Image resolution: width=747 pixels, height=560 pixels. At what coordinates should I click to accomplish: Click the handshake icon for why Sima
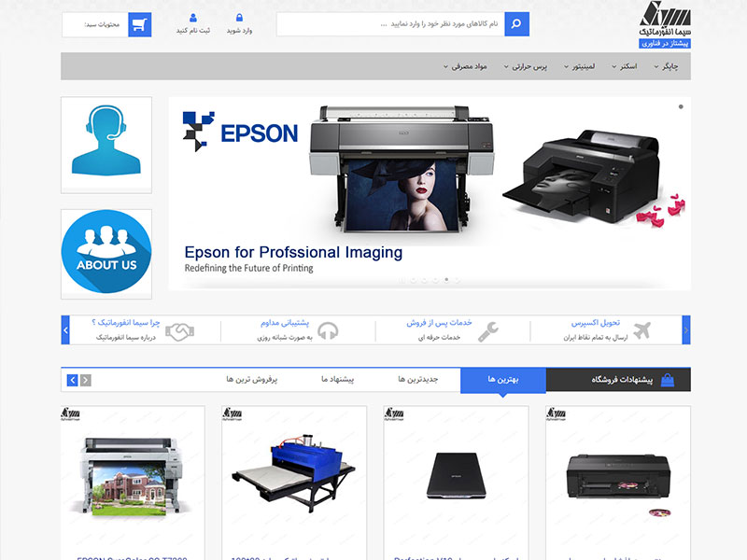(x=179, y=331)
